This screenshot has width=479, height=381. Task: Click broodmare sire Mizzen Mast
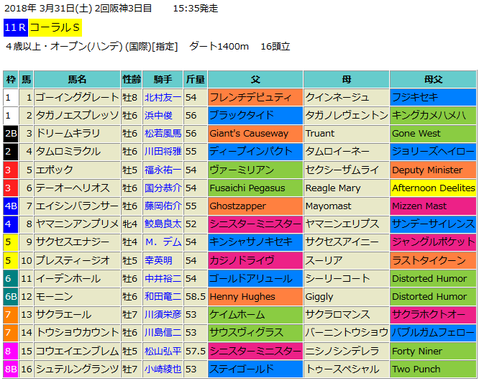pyautogui.click(x=433, y=206)
